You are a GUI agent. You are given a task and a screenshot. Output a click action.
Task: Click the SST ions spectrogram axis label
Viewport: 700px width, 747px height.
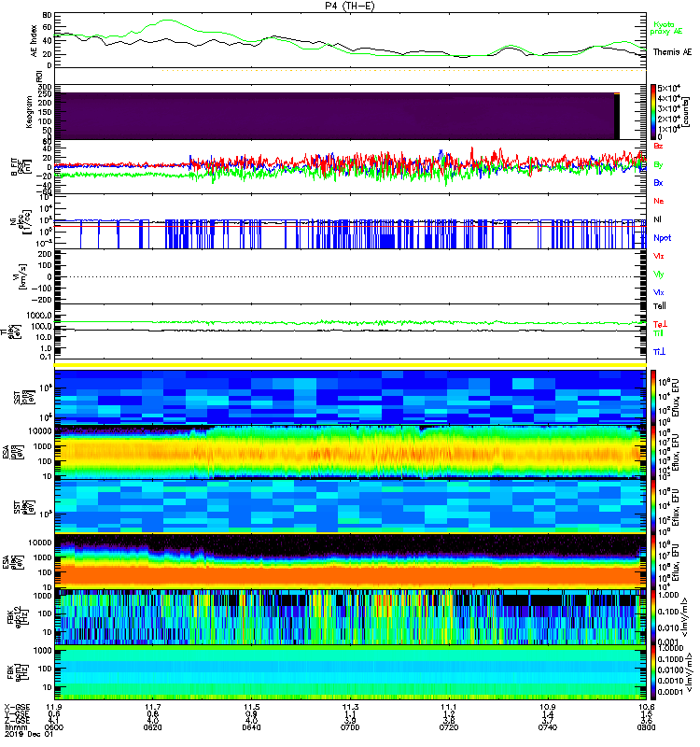(23, 398)
